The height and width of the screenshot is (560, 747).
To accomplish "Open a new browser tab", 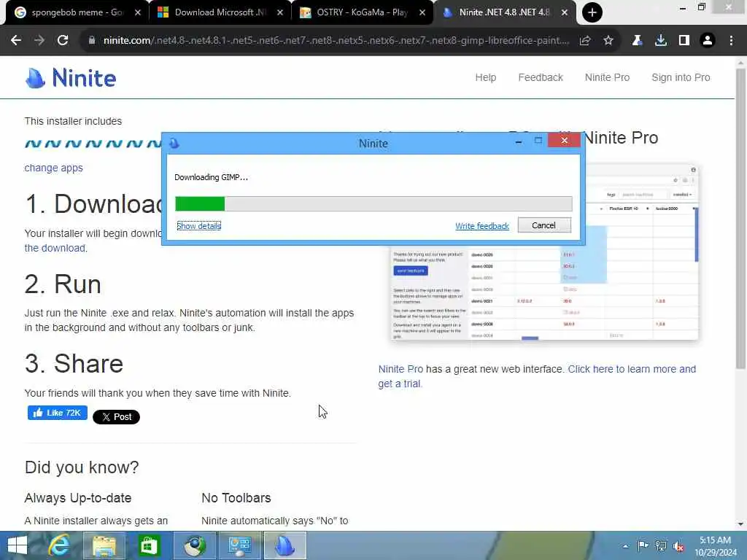I will pyautogui.click(x=592, y=12).
